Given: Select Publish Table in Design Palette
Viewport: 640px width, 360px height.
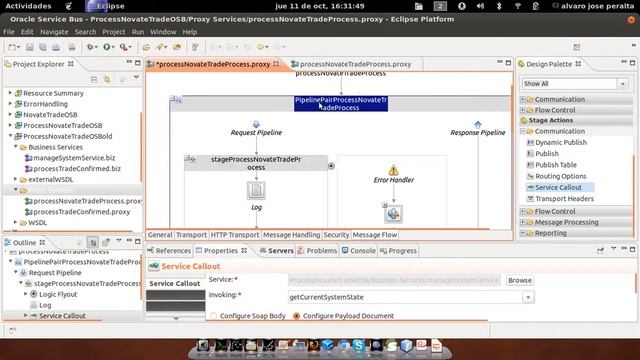Looking at the screenshot, I should [556, 165].
